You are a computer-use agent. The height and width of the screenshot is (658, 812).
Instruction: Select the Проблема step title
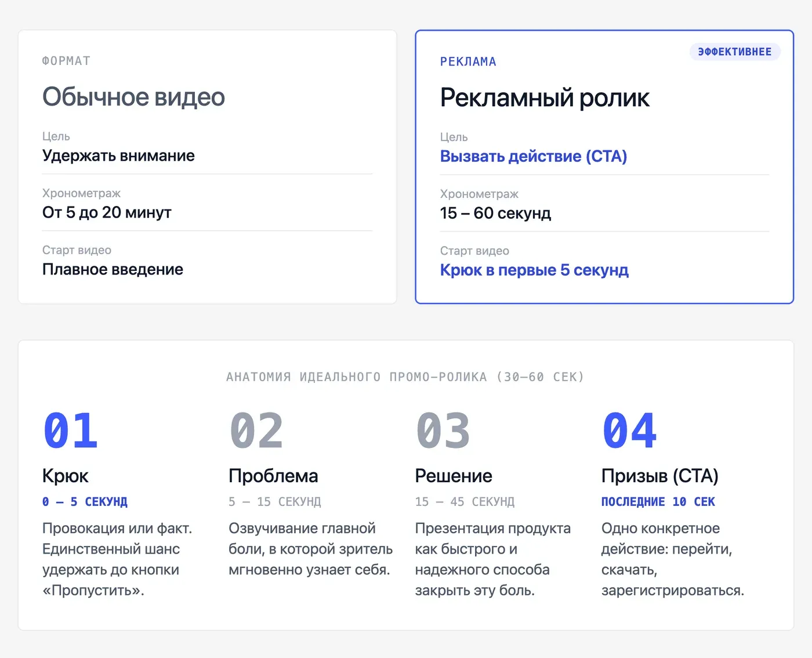273,476
